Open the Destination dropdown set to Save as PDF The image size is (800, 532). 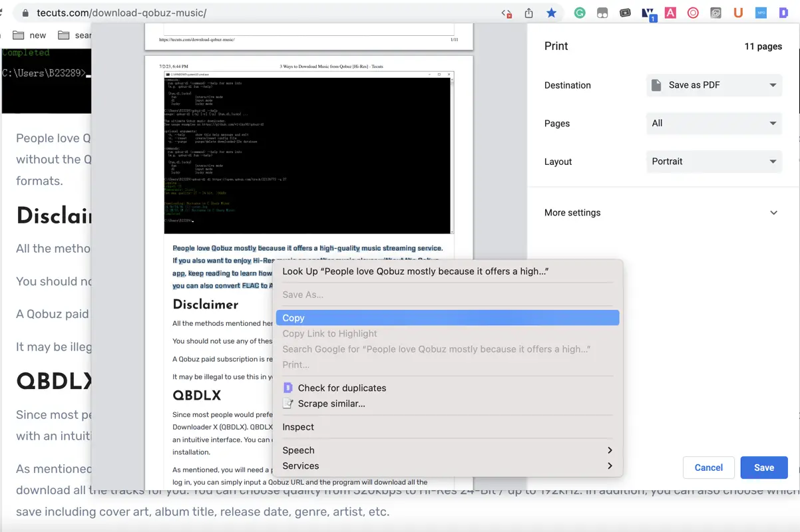pos(713,85)
